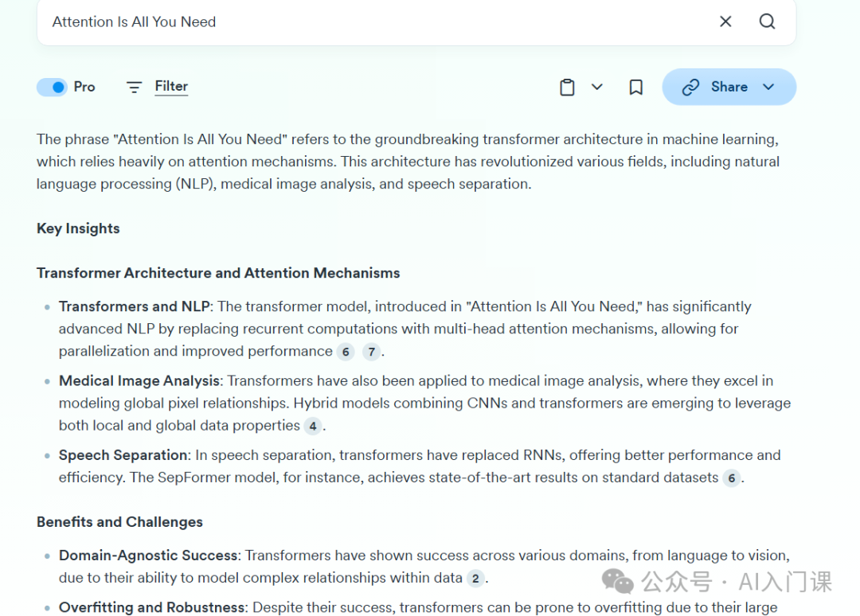Open the Filter options

point(171,87)
